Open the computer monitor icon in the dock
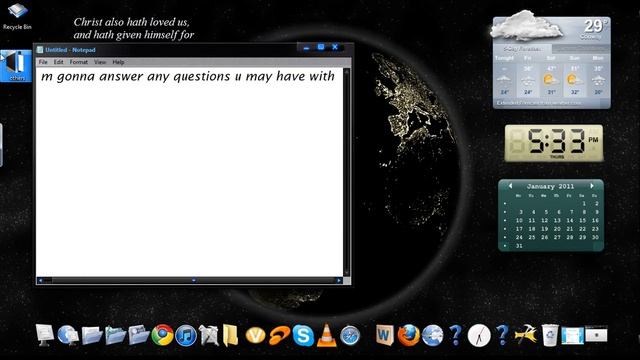 click(x=44, y=335)
